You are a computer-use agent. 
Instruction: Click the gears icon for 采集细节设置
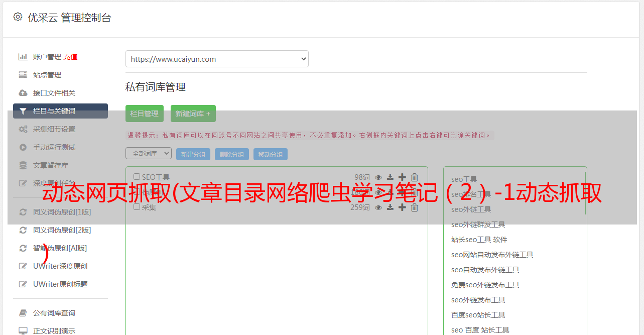pyautogui.click(x=23, y=129)
